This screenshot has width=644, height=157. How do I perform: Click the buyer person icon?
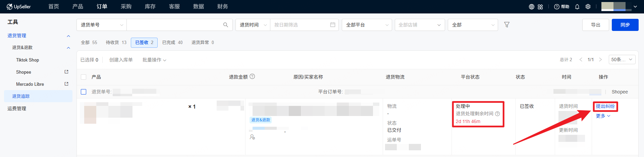[252, 137]
